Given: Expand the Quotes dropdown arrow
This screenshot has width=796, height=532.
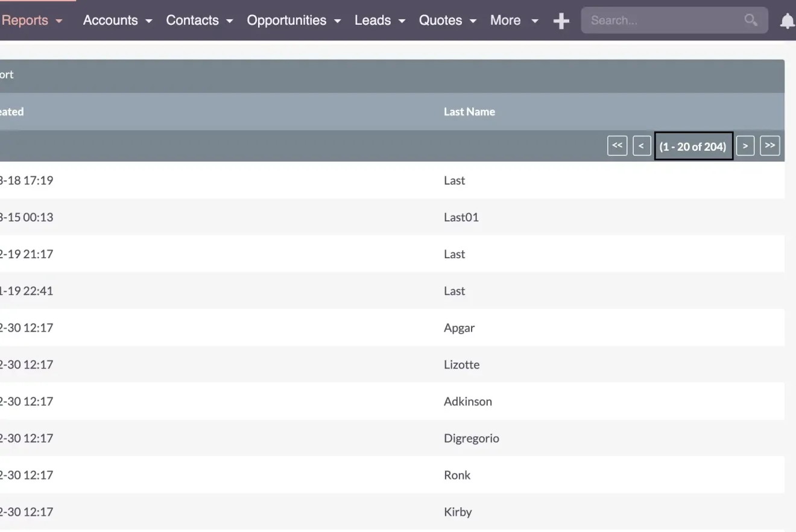Looking at the screenshot, I should (473, 21).
